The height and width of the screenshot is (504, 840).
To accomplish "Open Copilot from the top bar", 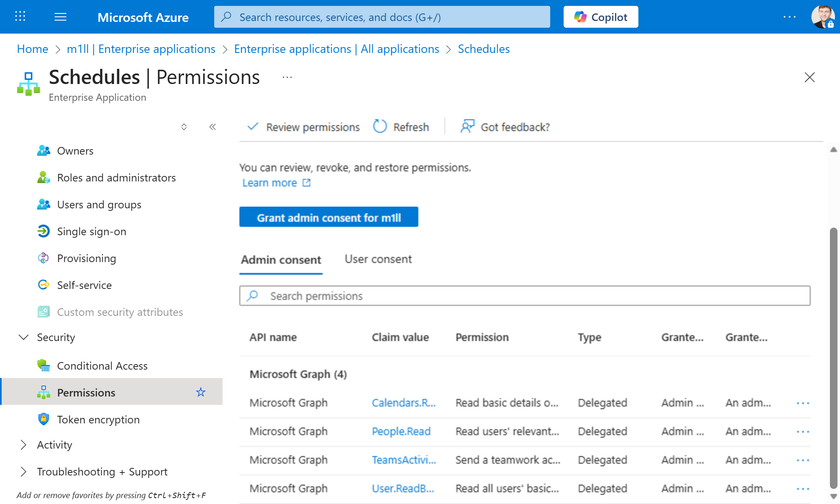I will [x=601, y=17].
